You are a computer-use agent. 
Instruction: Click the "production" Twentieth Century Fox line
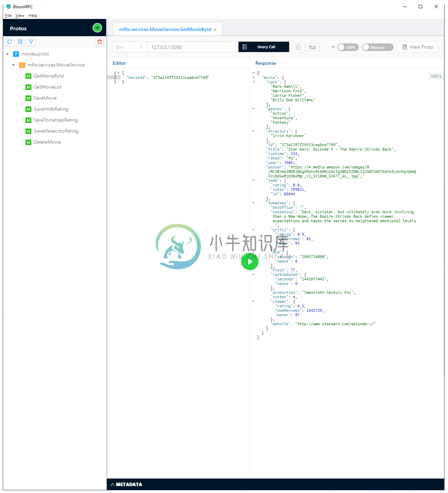[x=313, y=292]
